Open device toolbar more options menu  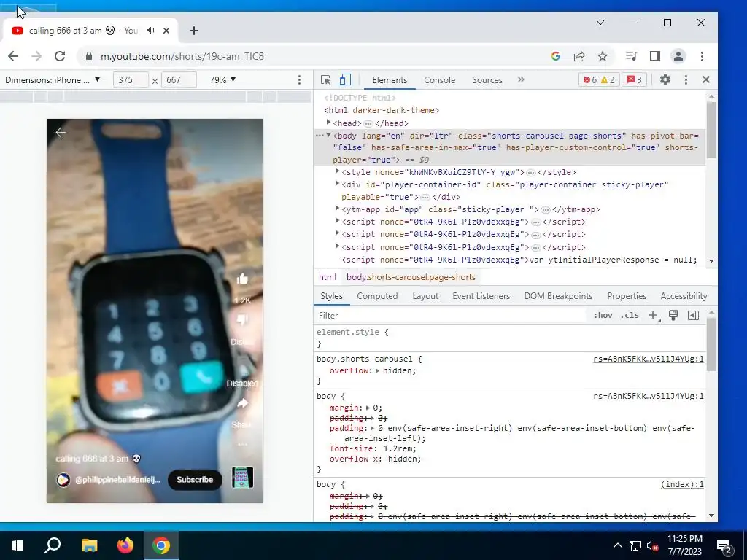[299, 80]
